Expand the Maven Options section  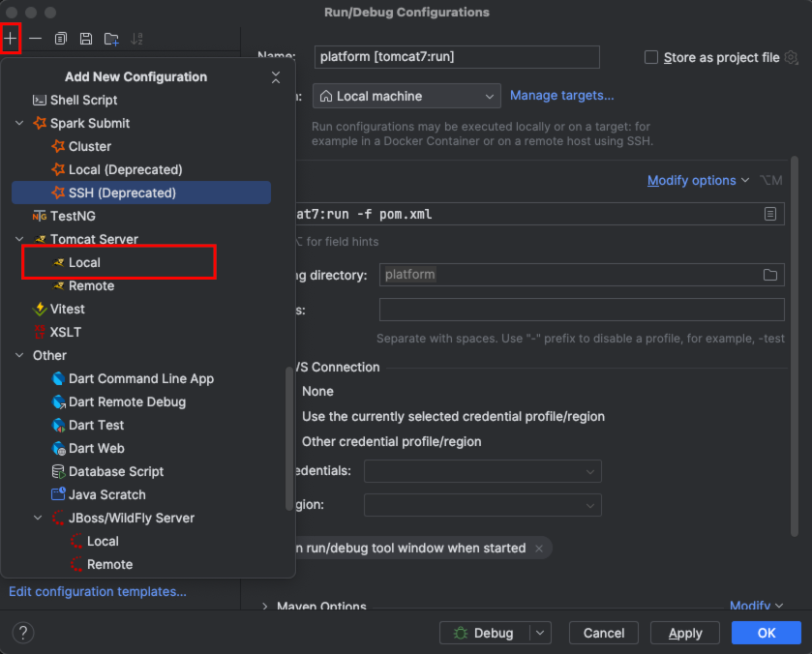265,607
